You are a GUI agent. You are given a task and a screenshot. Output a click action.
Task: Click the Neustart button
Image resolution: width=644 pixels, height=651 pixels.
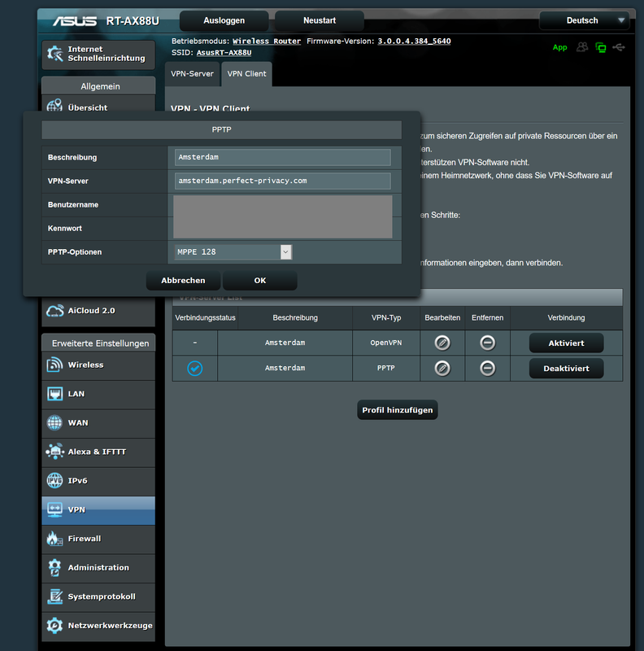coord(320,21)
